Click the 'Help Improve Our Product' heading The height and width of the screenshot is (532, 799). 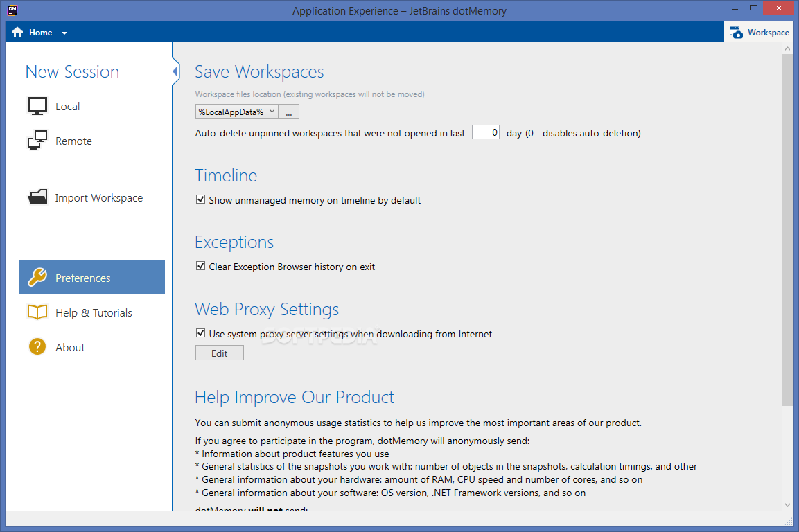pos(295,397)
